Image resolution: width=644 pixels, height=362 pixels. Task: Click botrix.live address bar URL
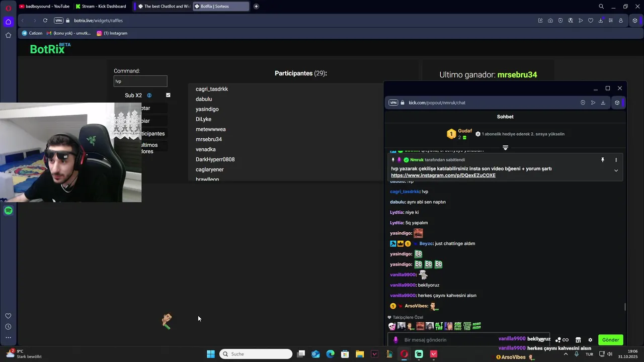pos(98,21)
